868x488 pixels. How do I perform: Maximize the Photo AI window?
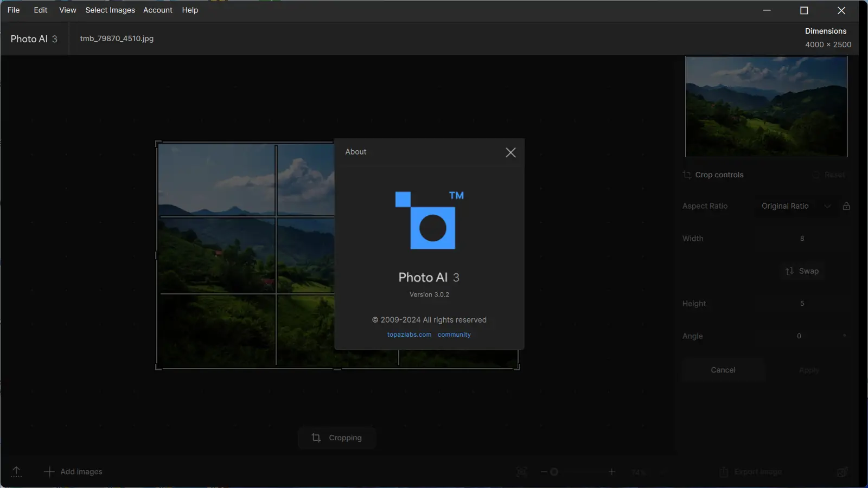804,10
